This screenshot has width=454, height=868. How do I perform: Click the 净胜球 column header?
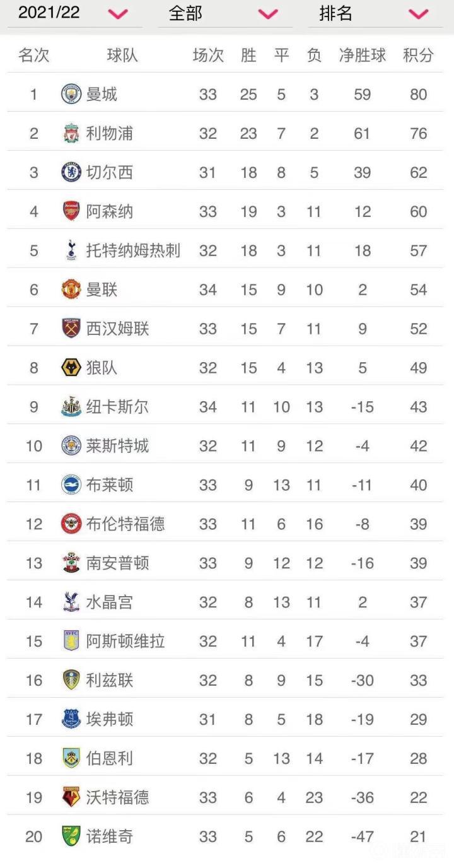(x=362, y=56)
